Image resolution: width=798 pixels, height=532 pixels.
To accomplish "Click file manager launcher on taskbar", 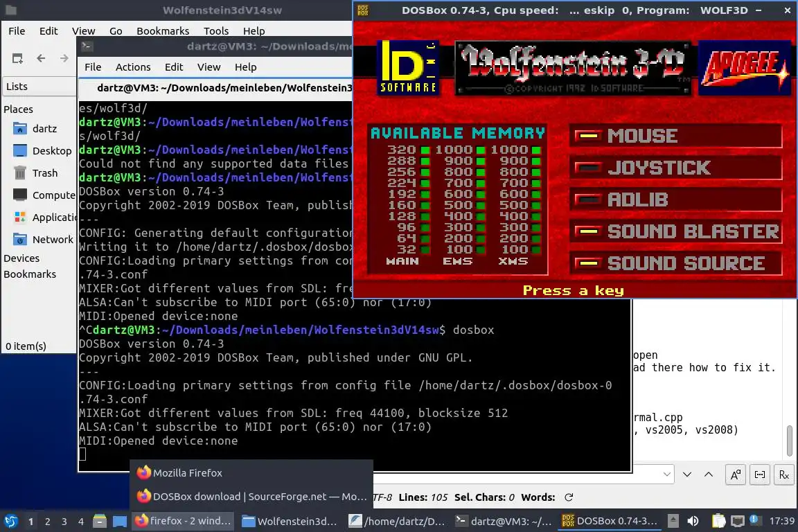I will pos(100,522).
